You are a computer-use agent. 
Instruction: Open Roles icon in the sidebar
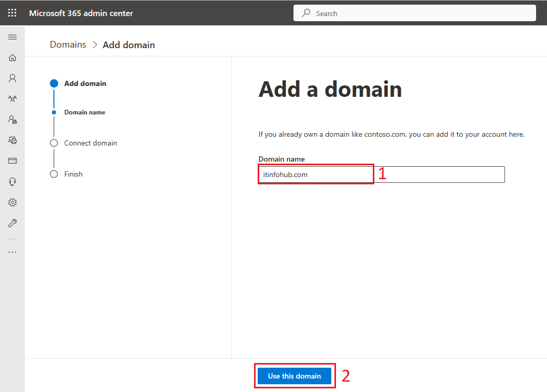point(12,120)
